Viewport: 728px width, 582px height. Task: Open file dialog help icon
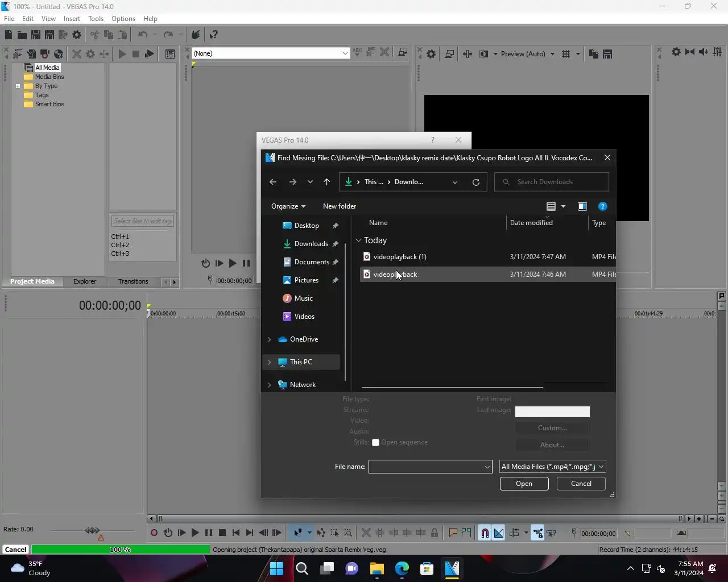coord(603,206)
